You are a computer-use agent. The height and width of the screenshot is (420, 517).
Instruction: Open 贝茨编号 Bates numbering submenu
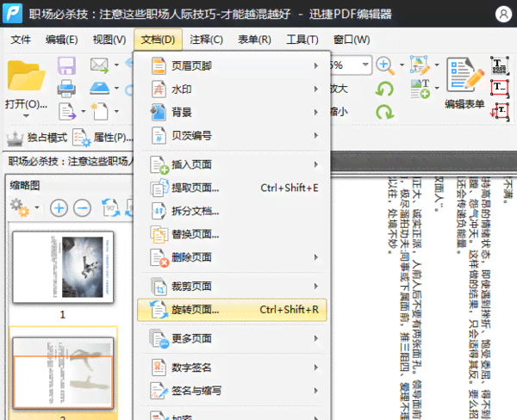point(232,135)
